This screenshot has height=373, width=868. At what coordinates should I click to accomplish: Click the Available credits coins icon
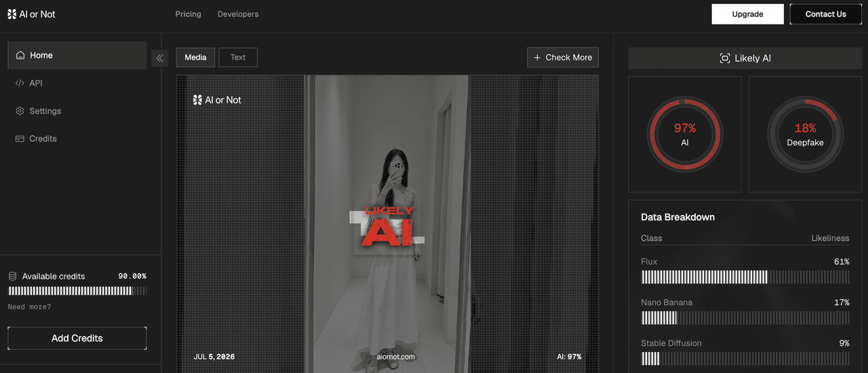(x=12, y=277)
